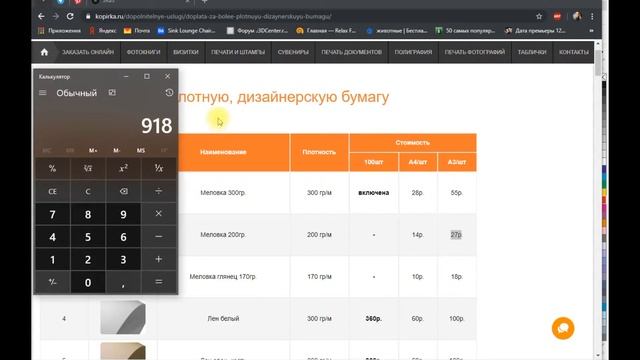Open the Визитки menu item
The image size is (640, 360).
[x=186, y=52]
